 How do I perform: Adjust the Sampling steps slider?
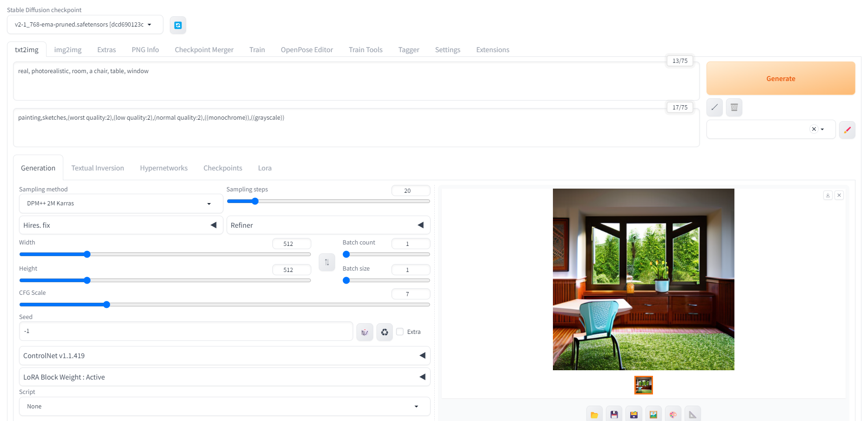[328, 201]
